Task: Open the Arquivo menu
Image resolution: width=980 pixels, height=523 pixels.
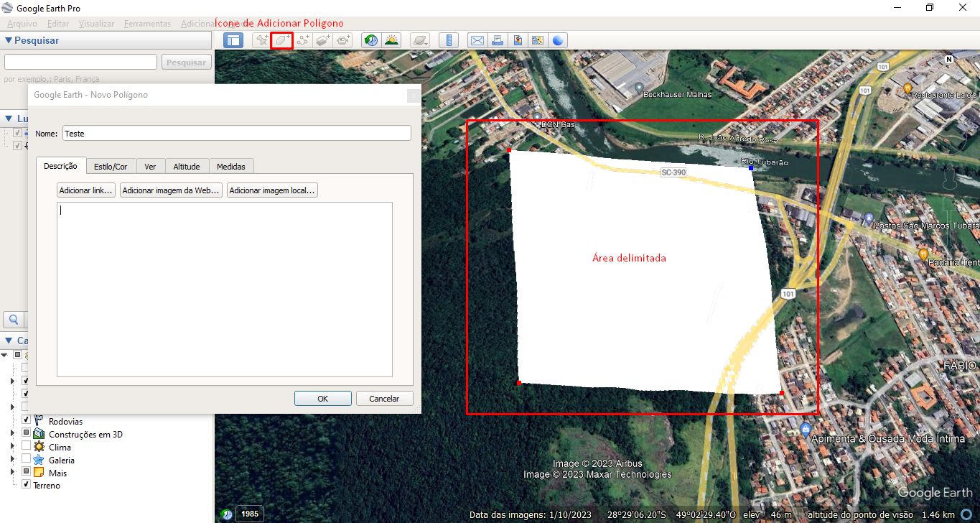Action: coord(22,24)
